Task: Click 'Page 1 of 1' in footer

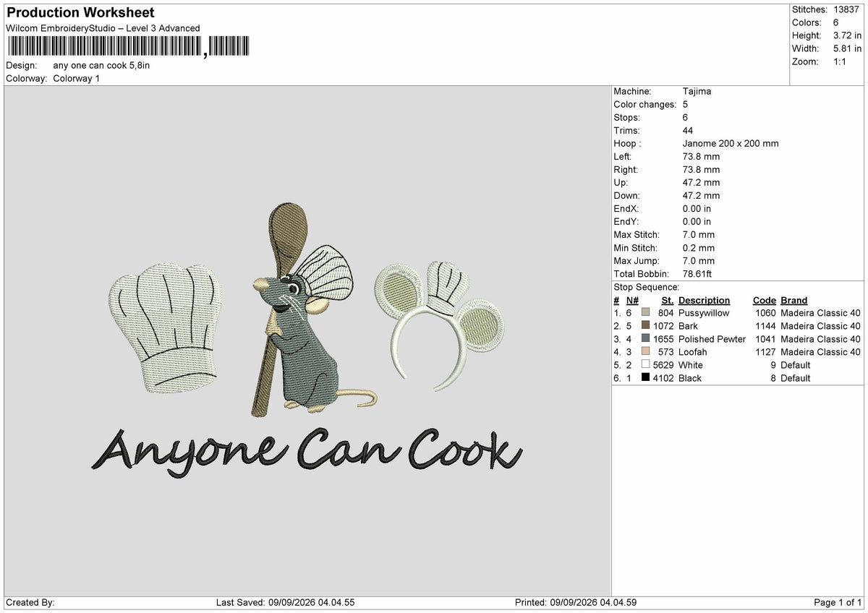Action: coord(838,602)
